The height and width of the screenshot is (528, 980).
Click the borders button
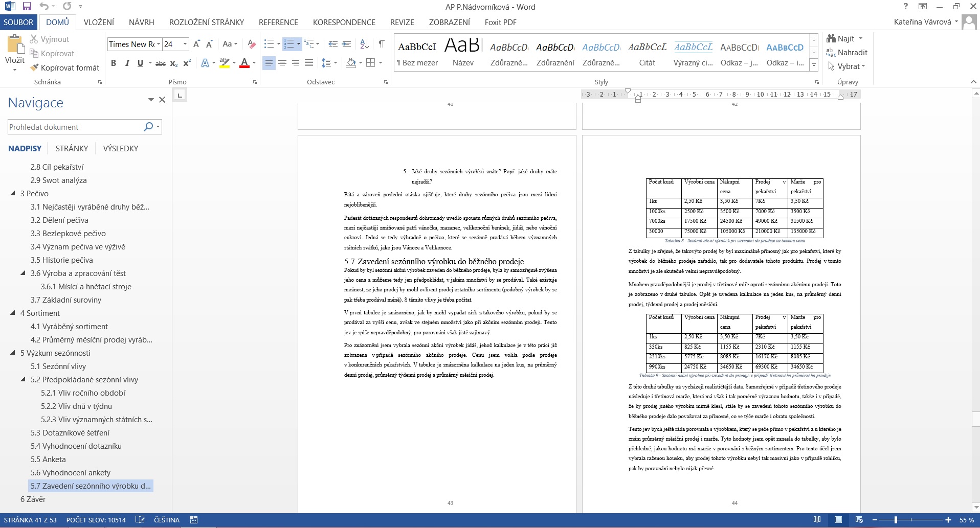tap(371, 63)
